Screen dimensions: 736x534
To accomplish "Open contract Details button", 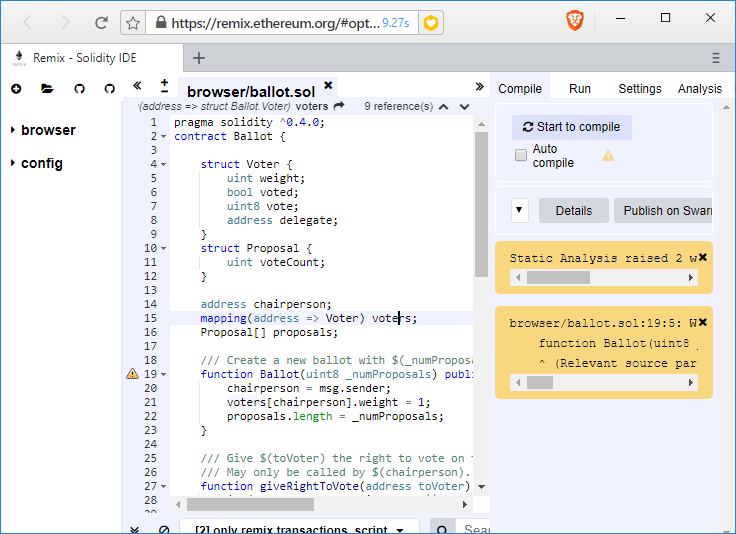I will point(574,211).
